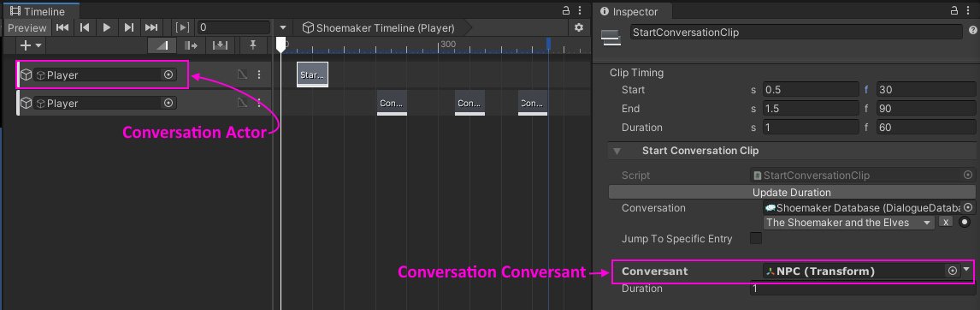The height and width of the screenshot is (310, 980).
Task: Select the Ripple edit mode icon
Action: tap(191, 45)
